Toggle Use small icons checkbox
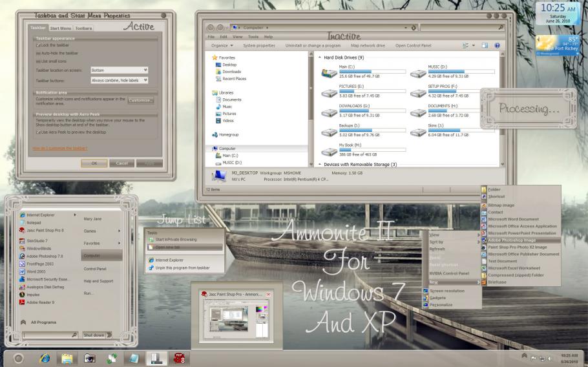Image resolution: width=588 pixels, height=367 pixels. point(38,61)
